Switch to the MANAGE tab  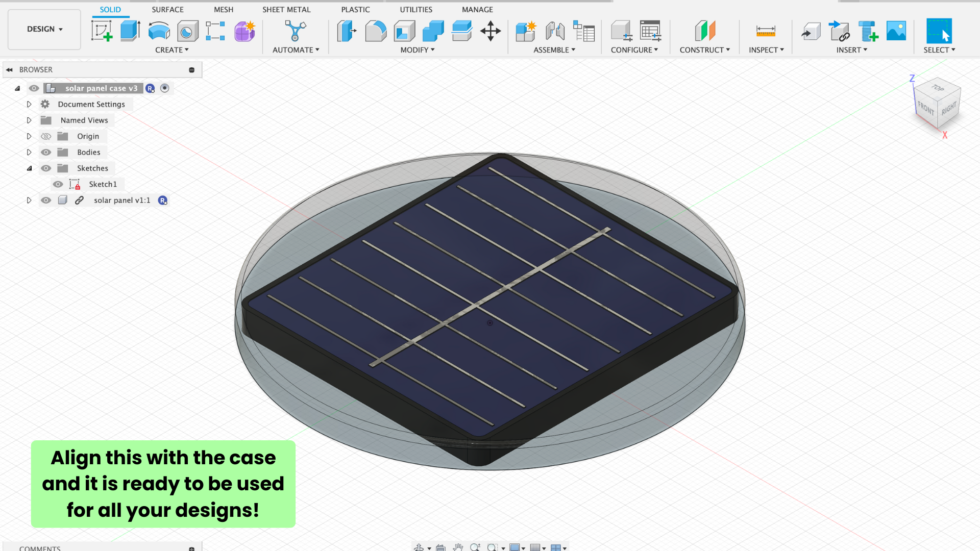point(477,10)
